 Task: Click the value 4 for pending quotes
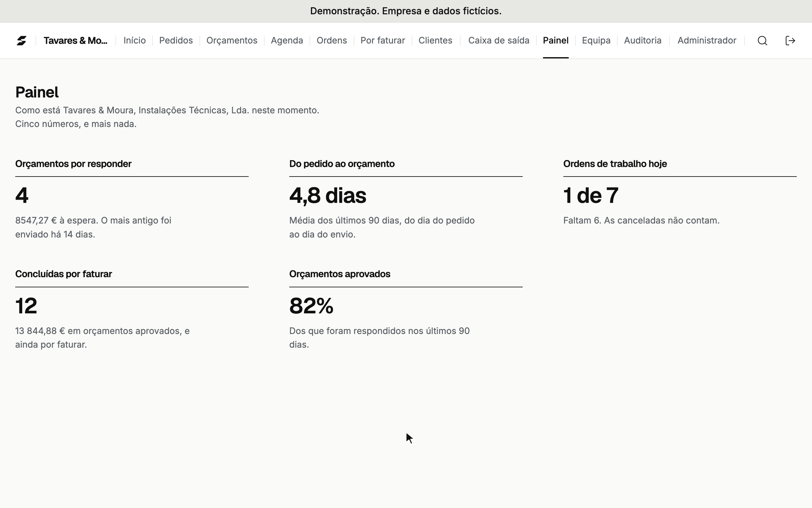pyautogui.click(x=22, y=196)
